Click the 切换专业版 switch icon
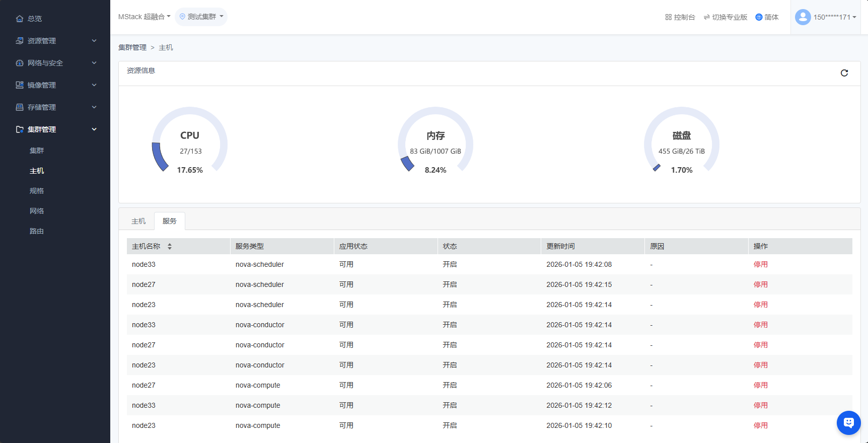This screenshot has height=443, width=868. [x=707, y=17]
